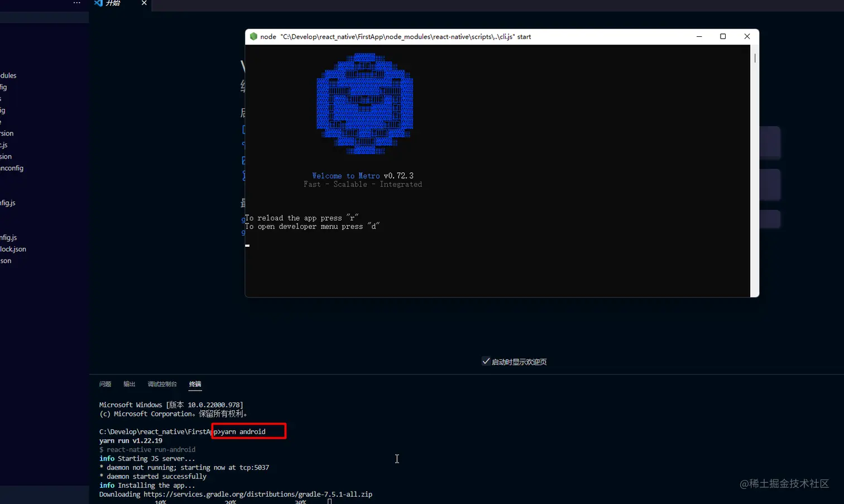844x504 pixels.
Task: Minimize the node Metro window
Action: pyautogui.click(x=699, y=36)
